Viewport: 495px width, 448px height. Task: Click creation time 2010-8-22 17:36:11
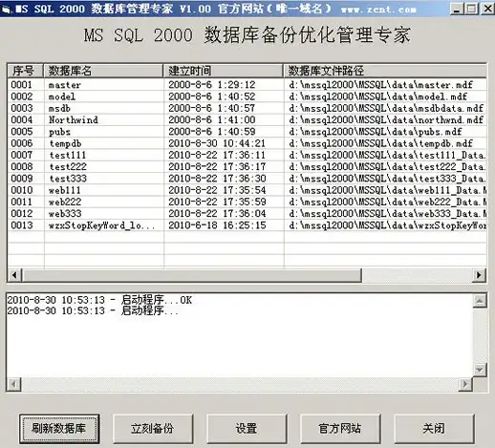coord(217,155)
